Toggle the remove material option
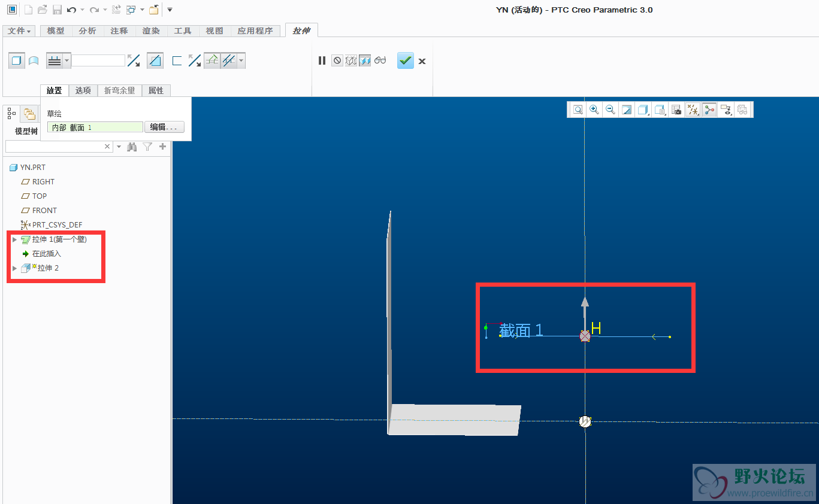This screenshot has height=504, width=819. pos(155,60)
